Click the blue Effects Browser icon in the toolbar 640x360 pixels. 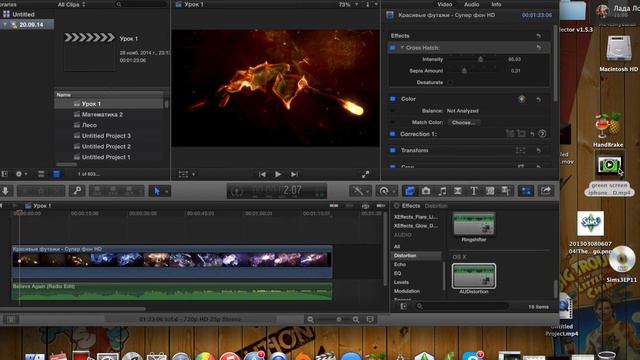point(409,191)
